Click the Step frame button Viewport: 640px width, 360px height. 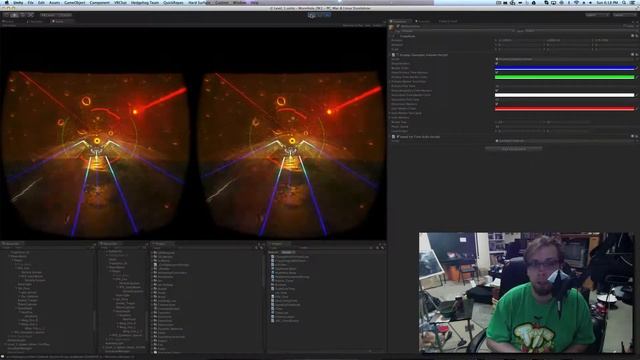327,15
